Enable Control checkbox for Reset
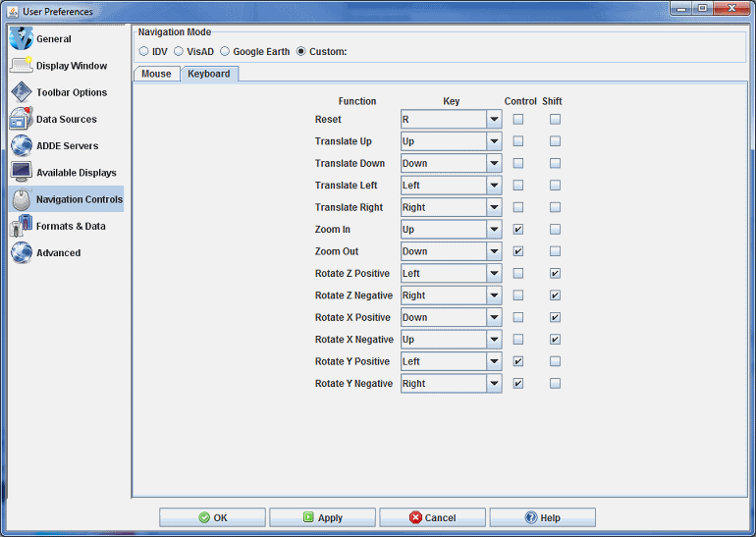Viewport: 756px width, 537px height. (x=518, y=120)
